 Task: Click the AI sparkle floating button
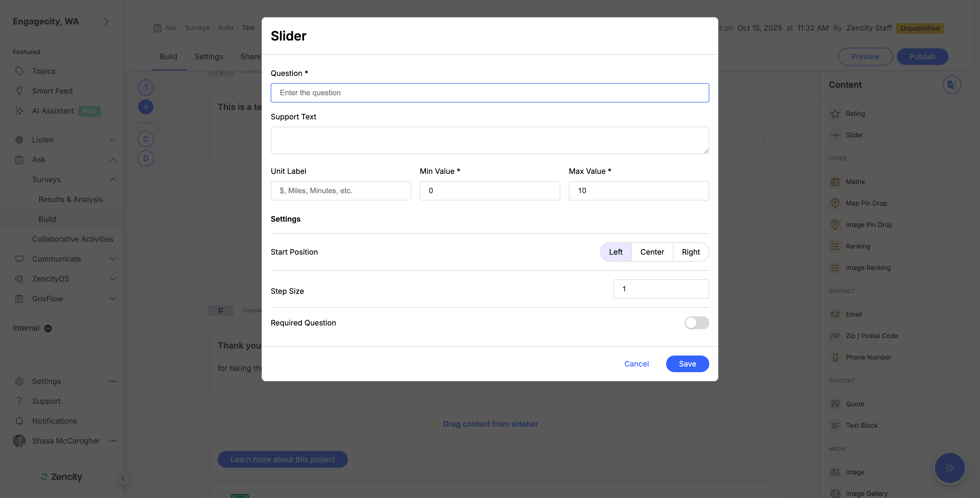(949, 468)
